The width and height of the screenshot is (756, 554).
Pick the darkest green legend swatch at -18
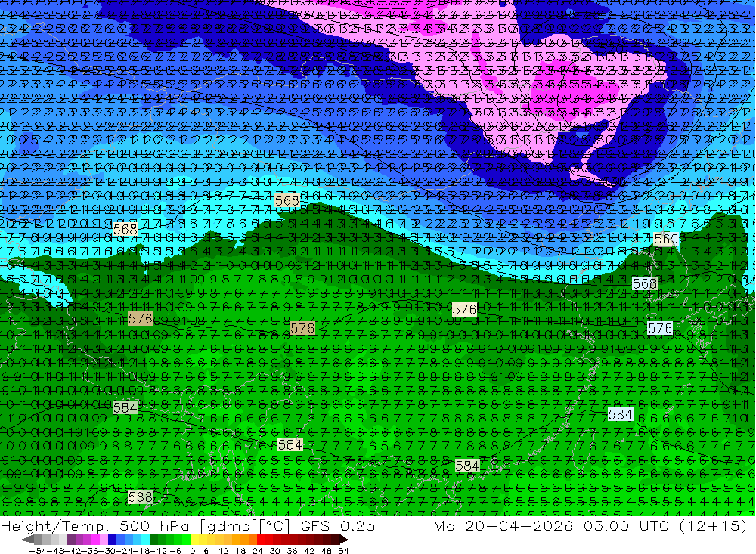153,540
